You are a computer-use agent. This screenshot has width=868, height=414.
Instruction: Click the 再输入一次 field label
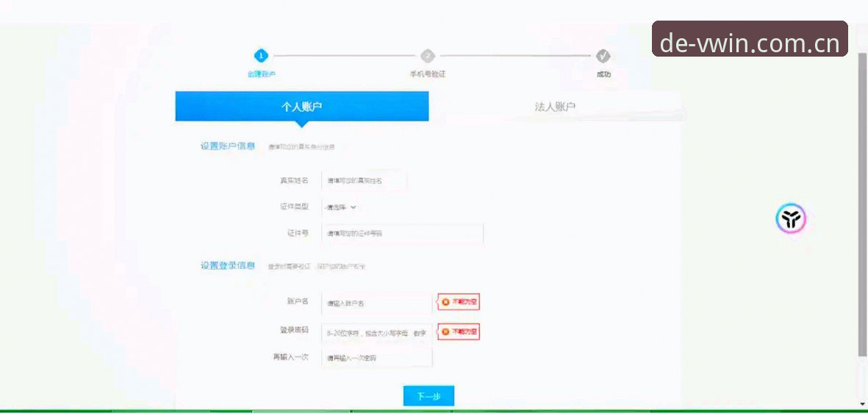click(x=290, y=357)
